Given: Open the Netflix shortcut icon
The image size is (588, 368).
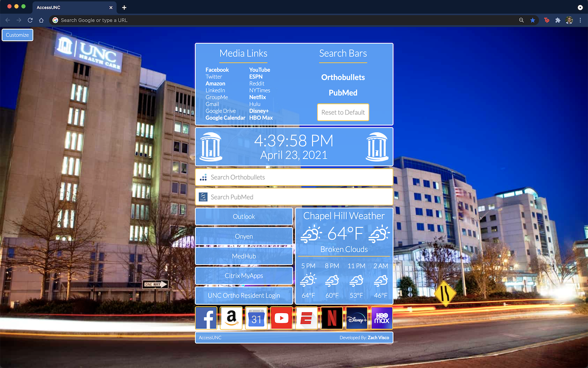Looking at the screenshot, I should click(x=332, y=318).
